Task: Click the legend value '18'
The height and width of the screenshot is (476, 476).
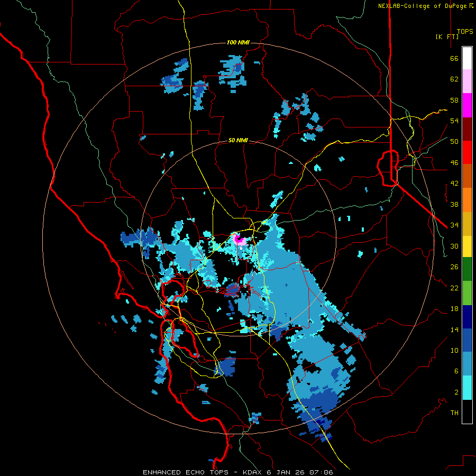Action: 454,309
